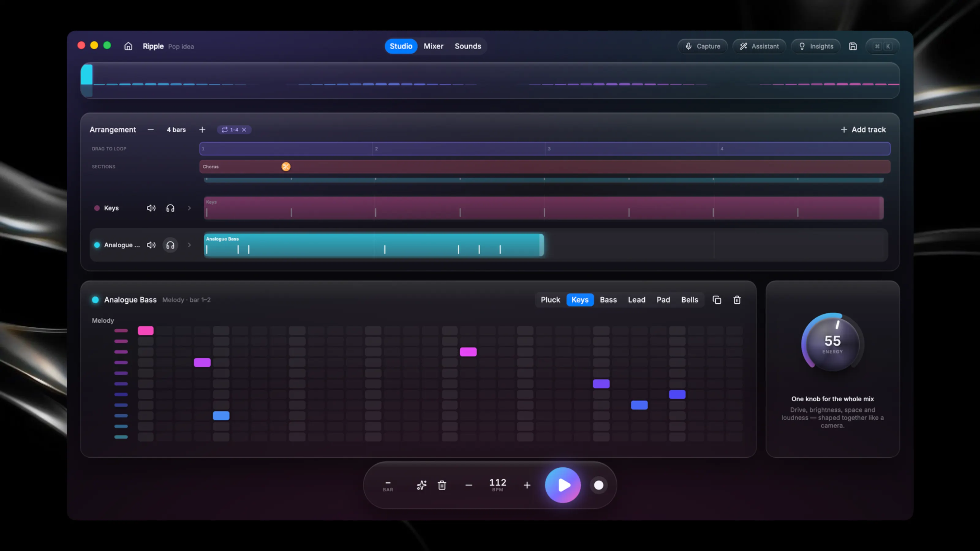
Task: Click the top melody pitch row marker
Action: point(121,331)
